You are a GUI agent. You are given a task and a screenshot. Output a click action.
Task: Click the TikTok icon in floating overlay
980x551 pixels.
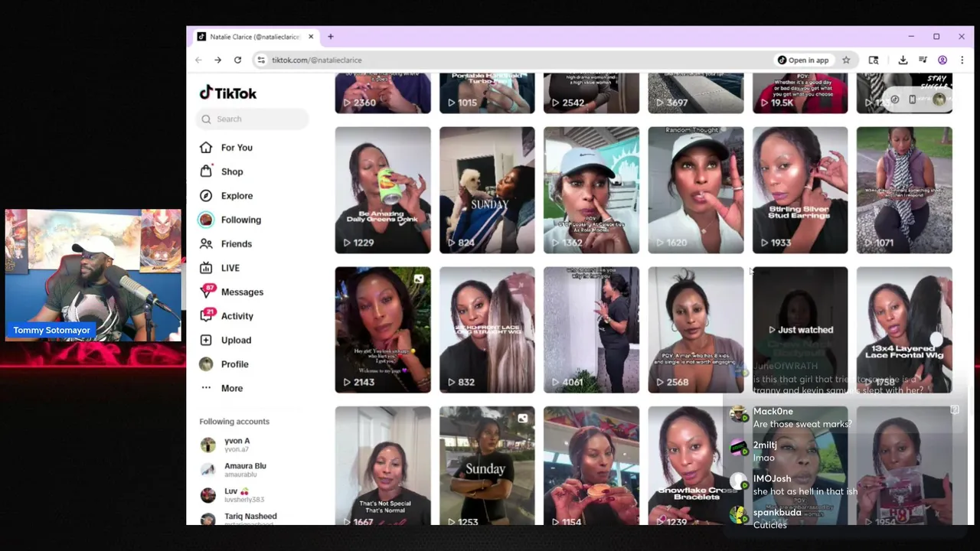pos(894,99)
